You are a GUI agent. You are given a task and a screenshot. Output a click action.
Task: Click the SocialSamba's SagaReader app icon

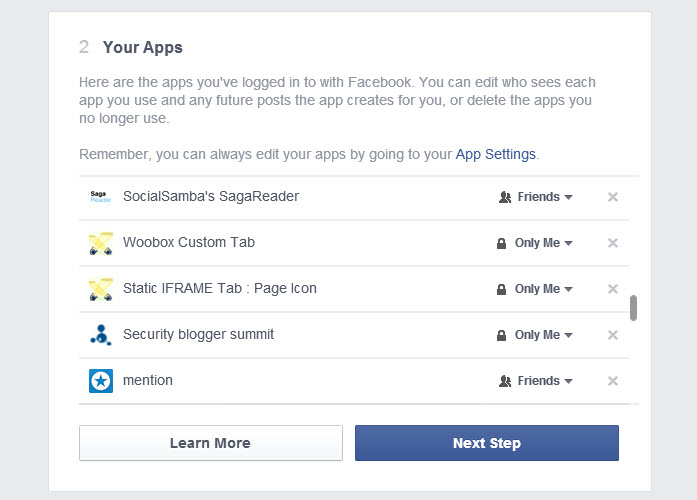point(101,196)
